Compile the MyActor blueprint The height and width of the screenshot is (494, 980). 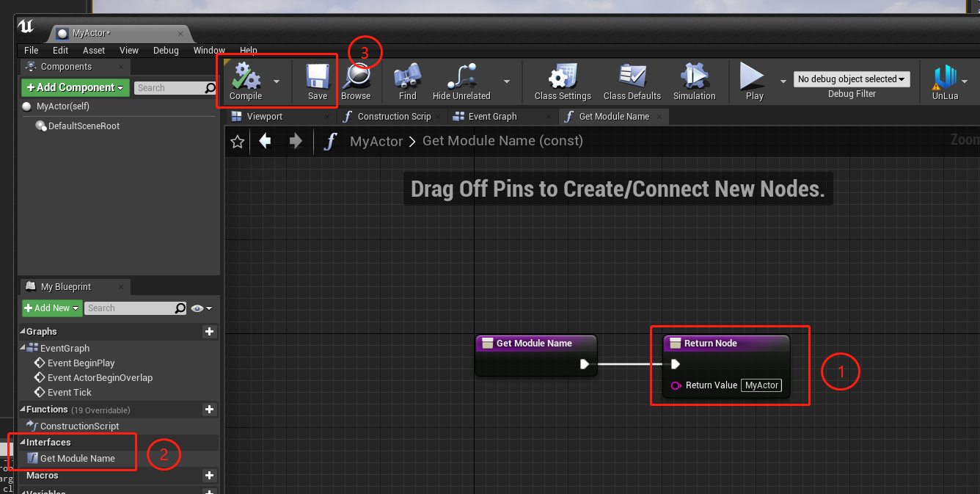[x=246, y=81]
